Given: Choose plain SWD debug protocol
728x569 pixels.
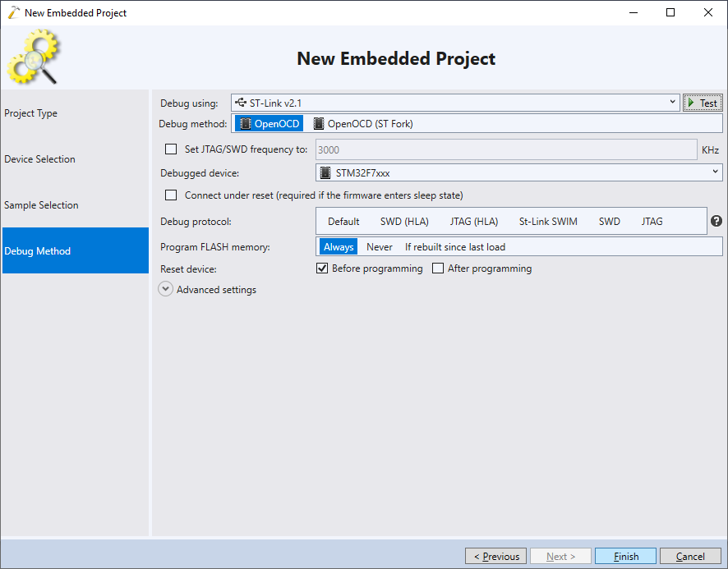Looking at the screenshot, I should pyautogui.click(x=609, y=222).
